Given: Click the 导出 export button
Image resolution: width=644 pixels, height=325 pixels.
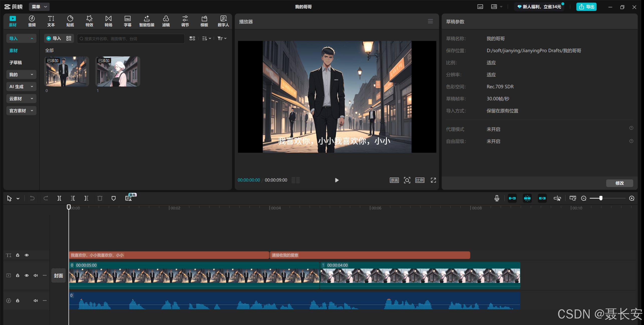Looking at the screenshot, I should coord(586,7).
